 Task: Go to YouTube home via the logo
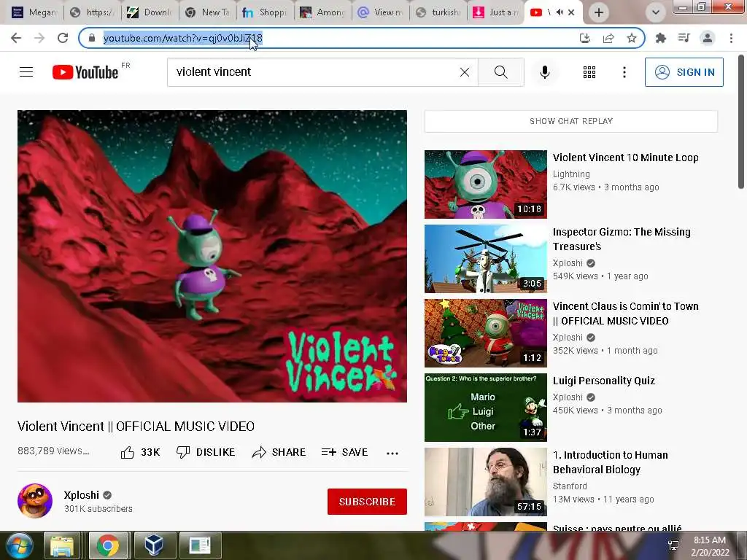click(x=86, y=72)
